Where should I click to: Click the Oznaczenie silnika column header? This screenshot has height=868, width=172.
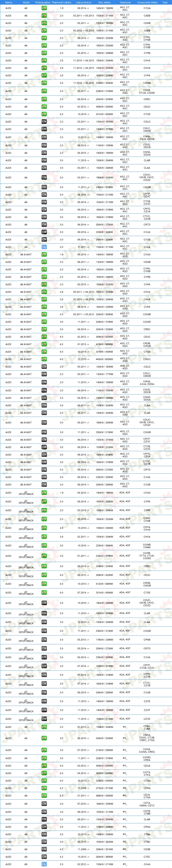click(147, 2)
